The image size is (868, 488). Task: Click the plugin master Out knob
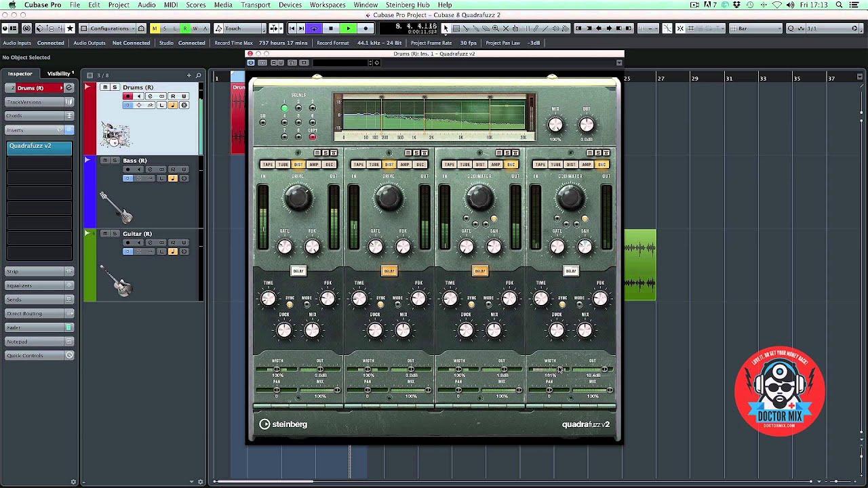pyautogui.click(x=587, y=125)
